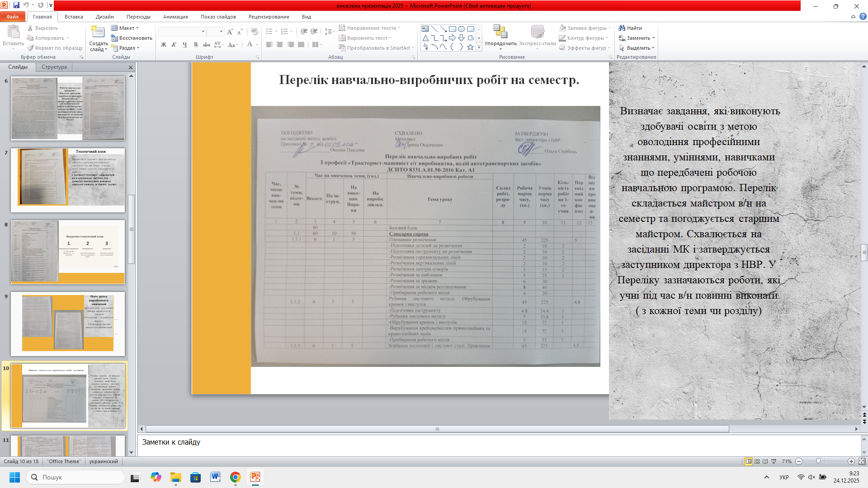
Task: Select slide 8 thumbnail
Action: [x=68, y=251]
